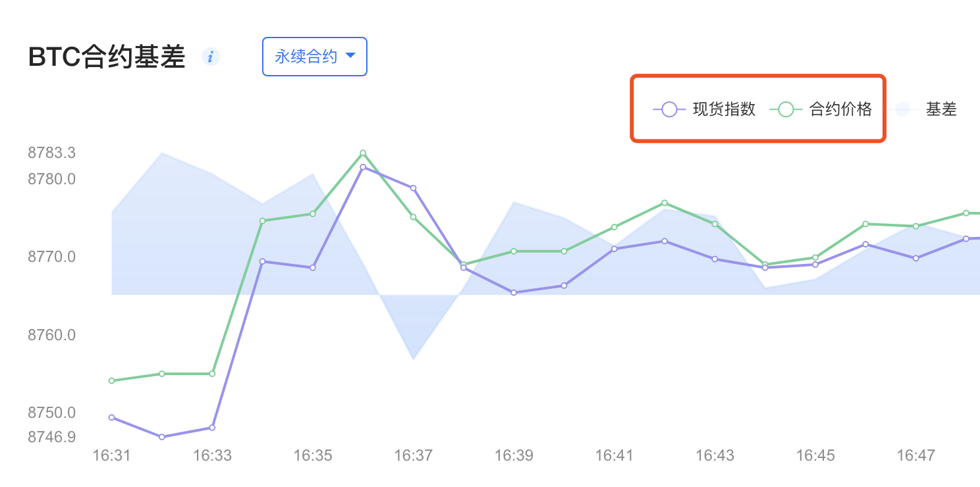Click the purple circle marker for 现货指数
The width and height of the screenshot is (980, 487).
(669, 109)
